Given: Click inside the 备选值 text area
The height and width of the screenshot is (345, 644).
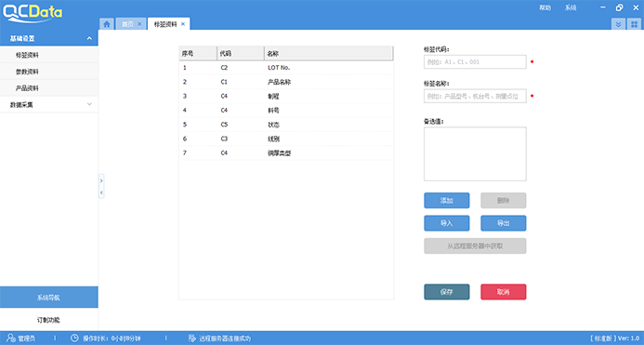Looking at the screenshot, I should coord(475,153).
